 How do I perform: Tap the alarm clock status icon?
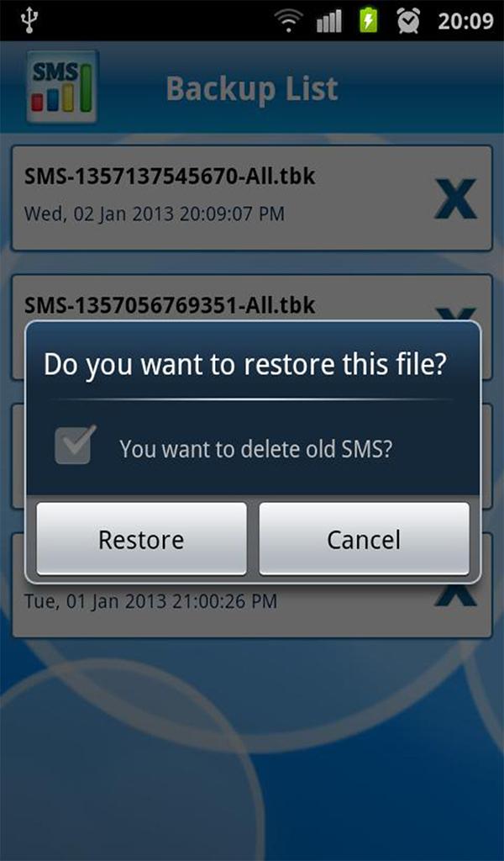pos(408,21)
